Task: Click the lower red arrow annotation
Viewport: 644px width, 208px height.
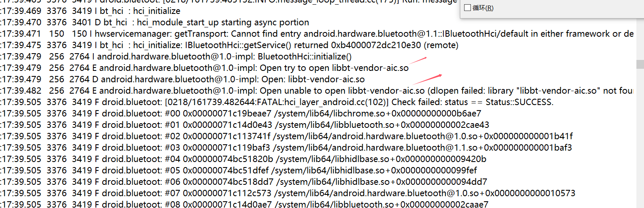Action: 427,79
